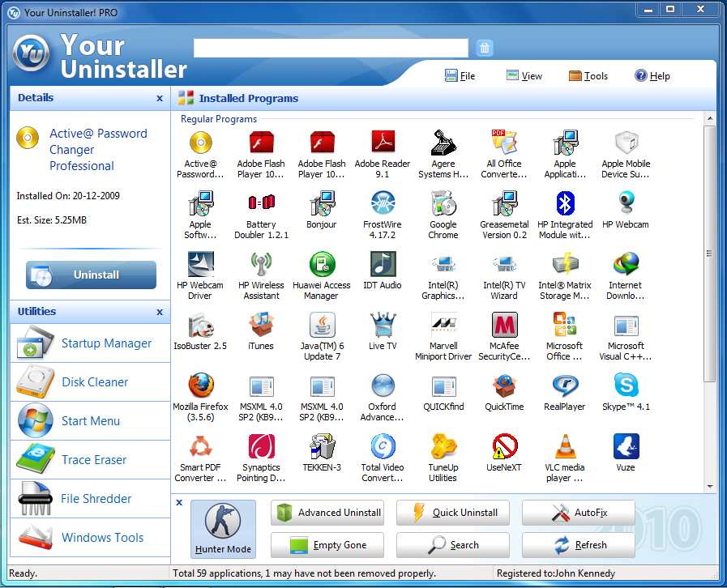Screen dimensions: 727x588
Task: Click the Quick Uninstall button
Action: tap(453, 513)
